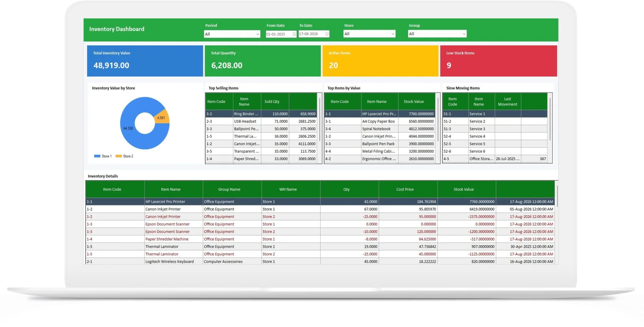644x327 pixels.
Task: Expand the Period dropdown
Action: [258, 34]
